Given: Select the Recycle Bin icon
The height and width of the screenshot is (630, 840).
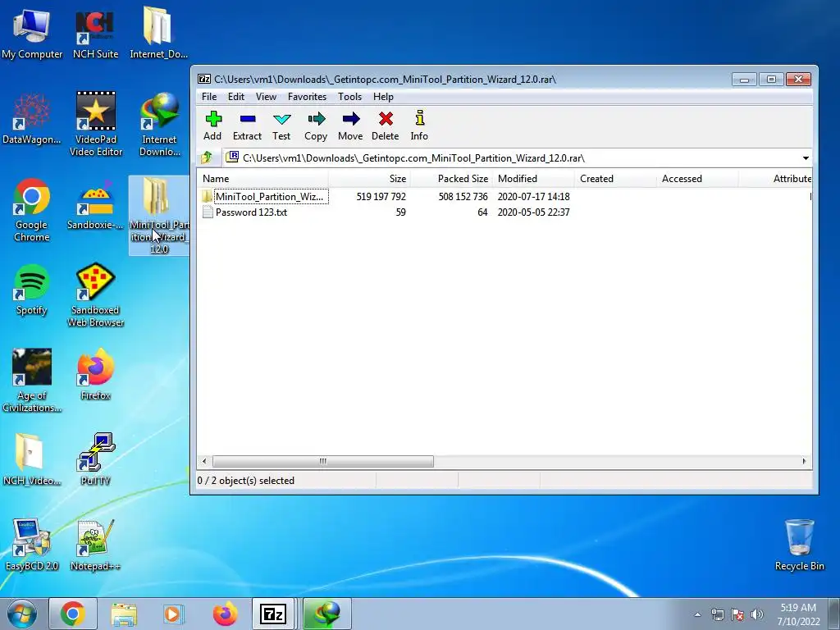Looking at the screenshot, I should 799,545.
